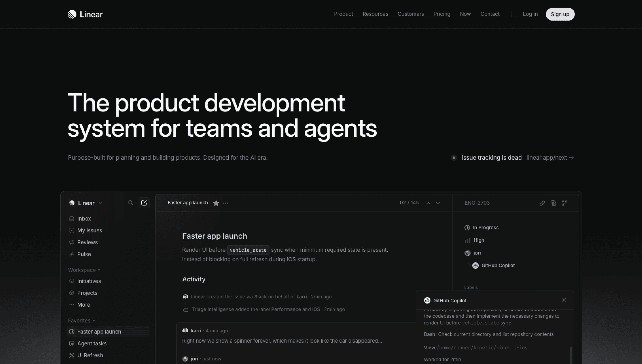This screenshot has height=364, width=642.
Task: Click the Labels heading in the properties panel
Action: click(471, 287)
